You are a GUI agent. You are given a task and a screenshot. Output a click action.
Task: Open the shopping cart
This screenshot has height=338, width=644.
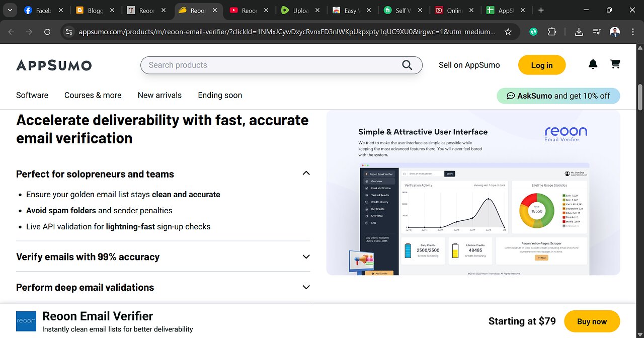coord(615,64)
